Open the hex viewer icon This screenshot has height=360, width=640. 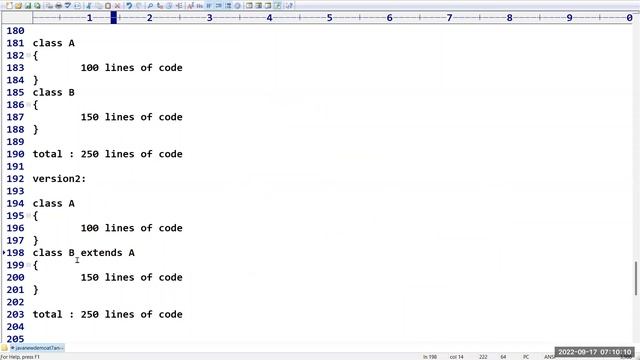pyautogui.click(x=200, y=6)
